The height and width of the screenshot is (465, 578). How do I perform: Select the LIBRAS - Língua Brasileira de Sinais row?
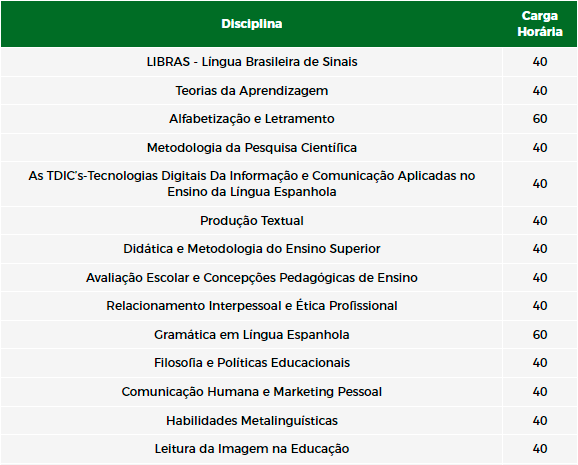[x=289, y=62]
